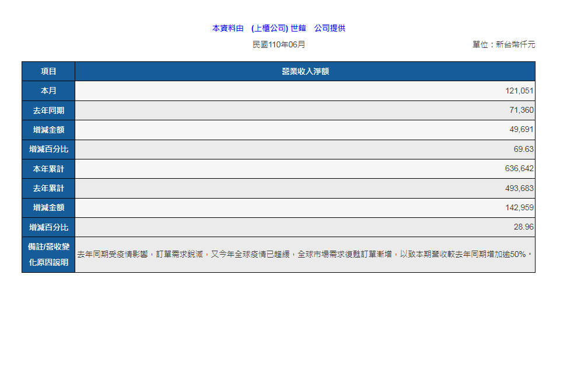
Task: Click the 民國110年06月 date text
Action: point(279,44)
